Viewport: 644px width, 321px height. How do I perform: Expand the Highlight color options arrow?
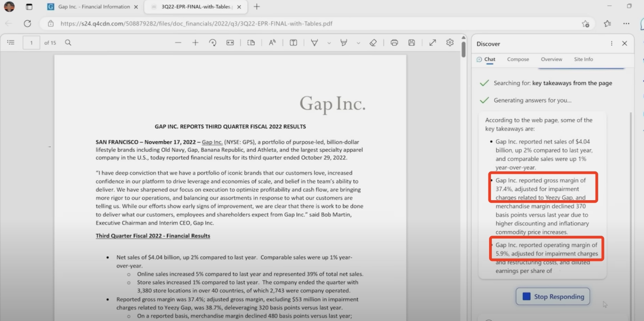click(358, 43)
